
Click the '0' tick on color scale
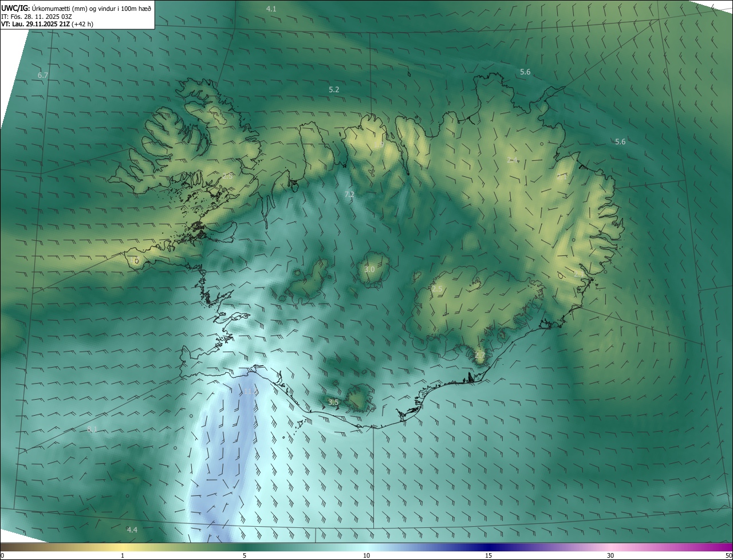point(2,555)
